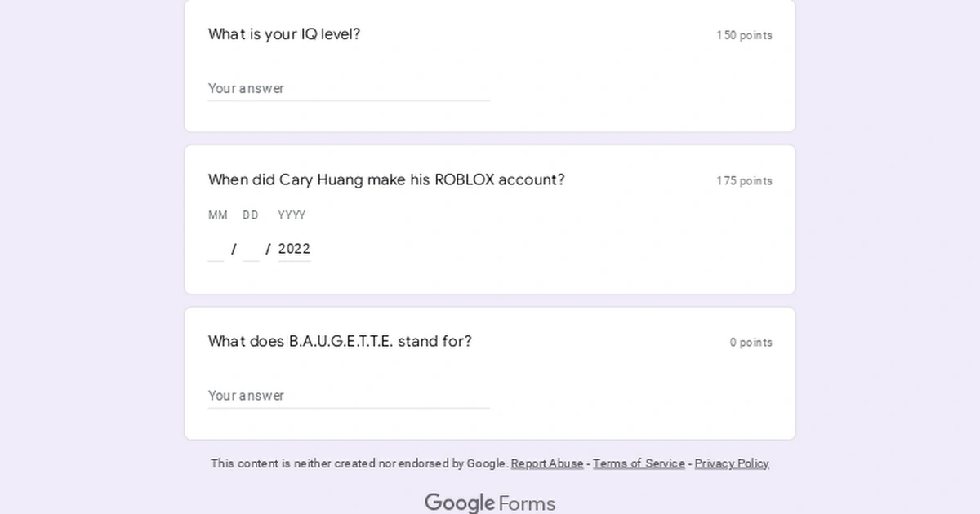980x514 pixels.
Task: Click the YYYY label above the date
Action: click(292, 215)
